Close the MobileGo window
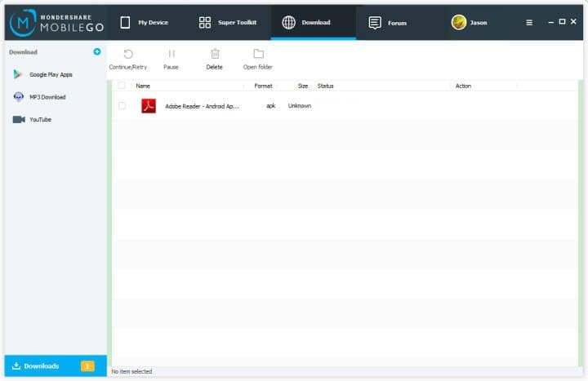Image resolution: width=588 pixels, height=381 pixels. click(573, 22)
